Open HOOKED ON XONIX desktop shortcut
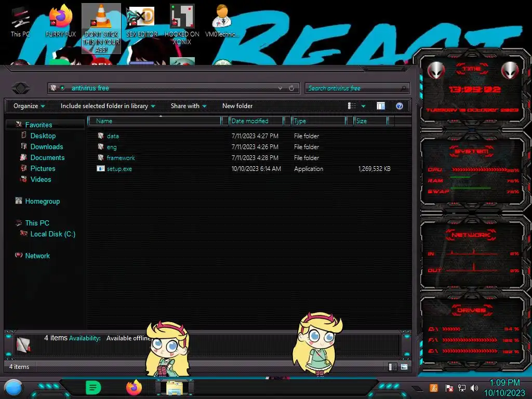532x399 pixels. (182, 25)
